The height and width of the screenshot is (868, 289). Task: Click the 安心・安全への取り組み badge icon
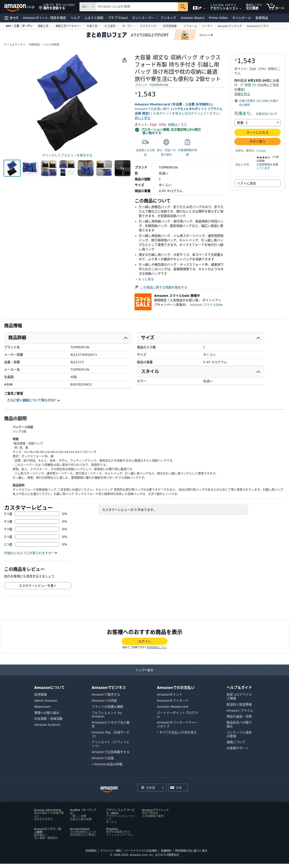click(x=166, y=142)
